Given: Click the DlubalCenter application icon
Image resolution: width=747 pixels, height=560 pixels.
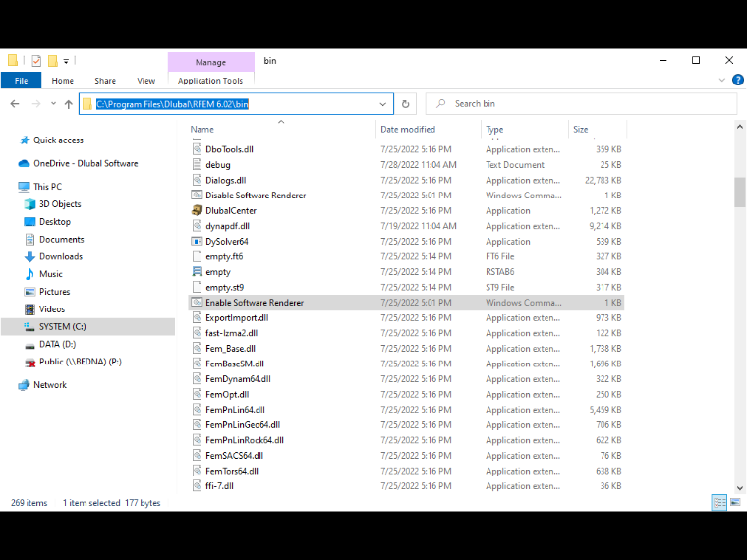Looking at the screenshot, I should tap(197, 210).
